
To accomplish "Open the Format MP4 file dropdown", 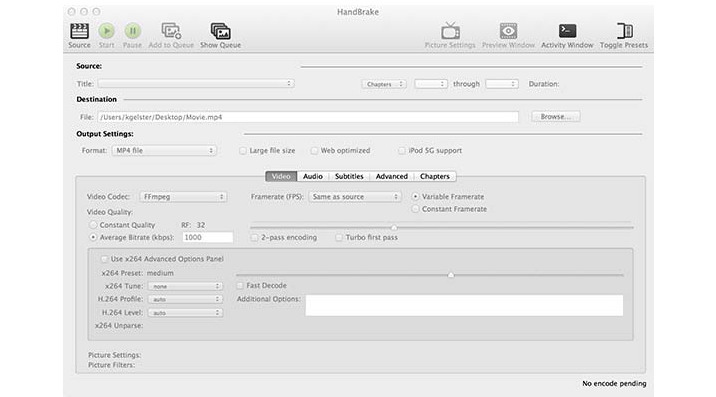I will (x=164, y=150).
